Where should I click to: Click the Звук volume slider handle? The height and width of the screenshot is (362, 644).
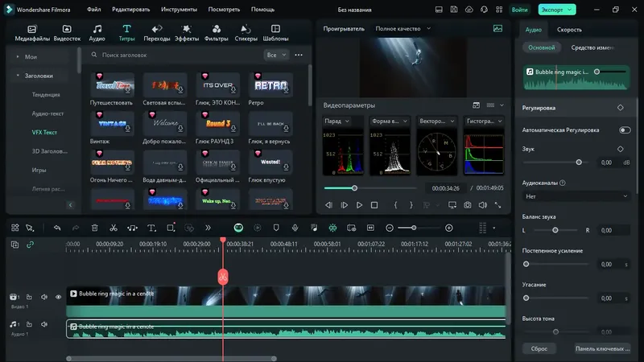(x=579, y=162)
